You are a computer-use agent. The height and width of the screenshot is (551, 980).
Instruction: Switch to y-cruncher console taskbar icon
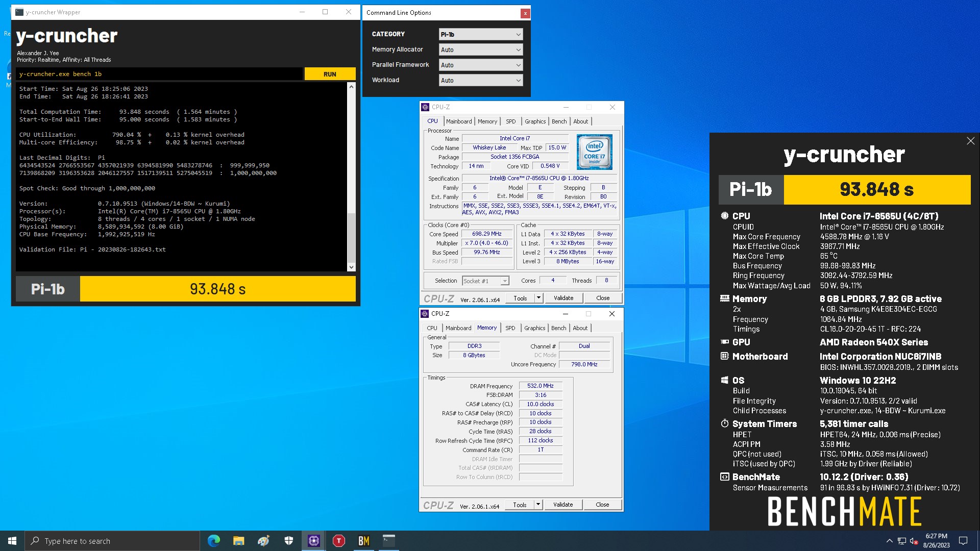pyautogui.click(x=388, y=541)
